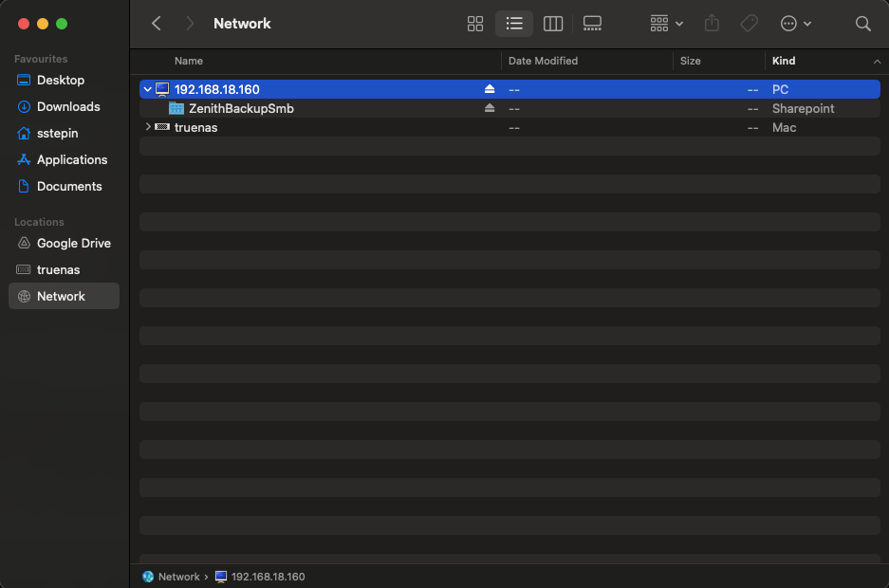The image size is (889, 588).
Task: Open Downloads in sidebar
Action: pos(67,106)
